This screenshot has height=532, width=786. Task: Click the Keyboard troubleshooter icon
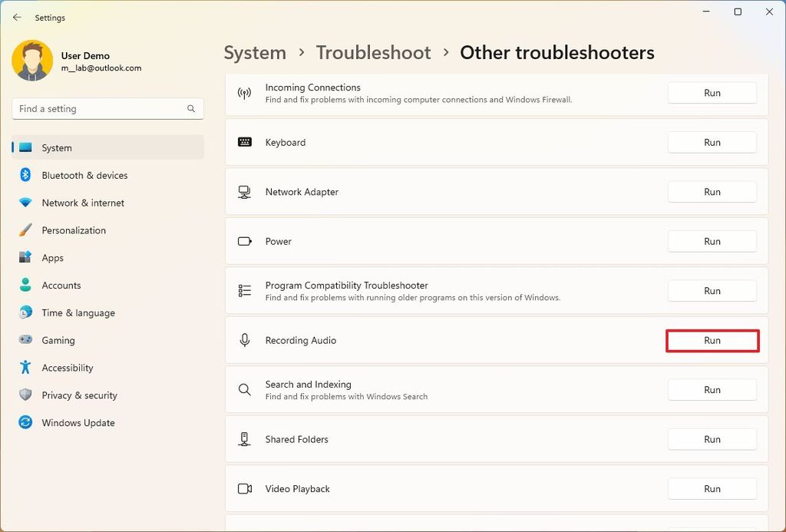(x=243, y=142)
